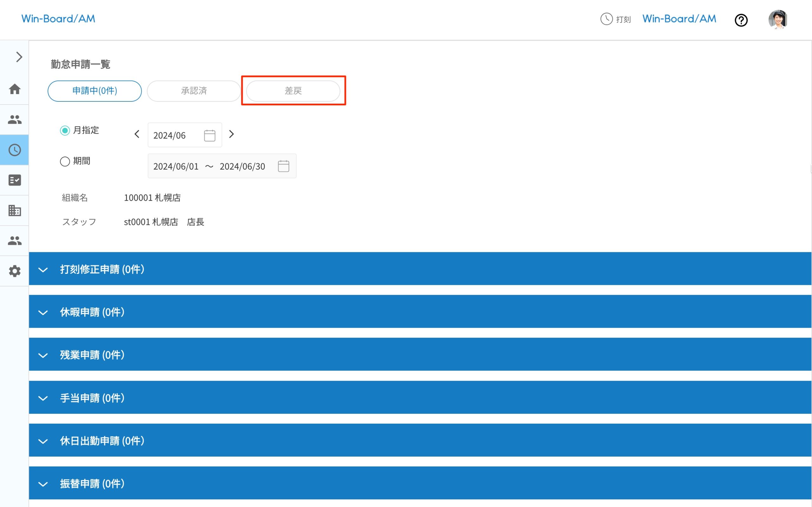Image resolution: width=812 pixels, height=507 pixels.
Task: Select the 月指定 radio button
Action: click(65, 131)
